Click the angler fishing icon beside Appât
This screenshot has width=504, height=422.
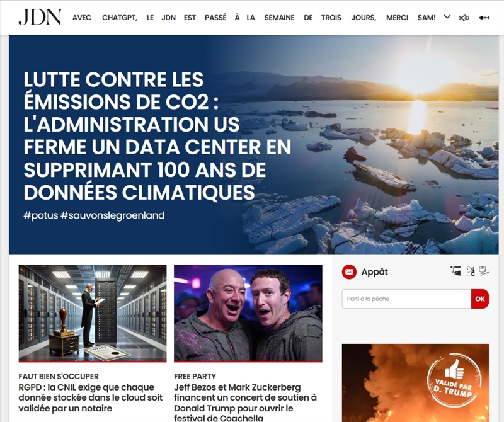(x=470, y=271)
